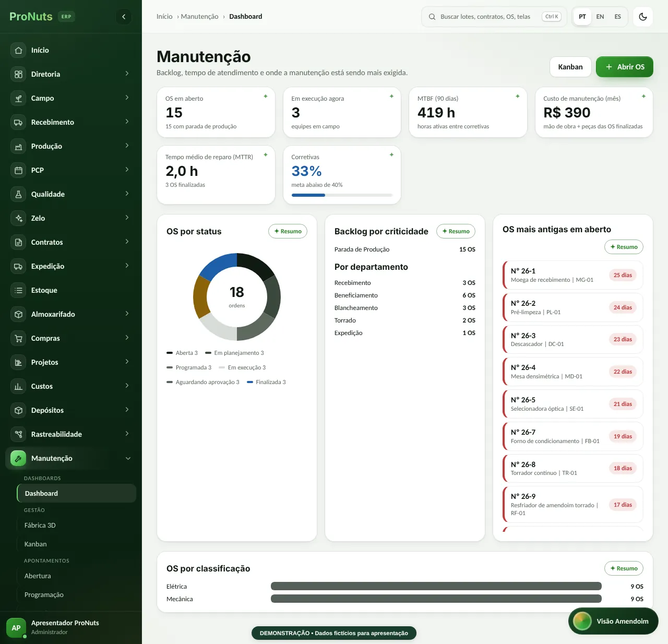The image size is (668, 644).
Task: Expand the Produção menu chevron
Action: click(127, 146)
